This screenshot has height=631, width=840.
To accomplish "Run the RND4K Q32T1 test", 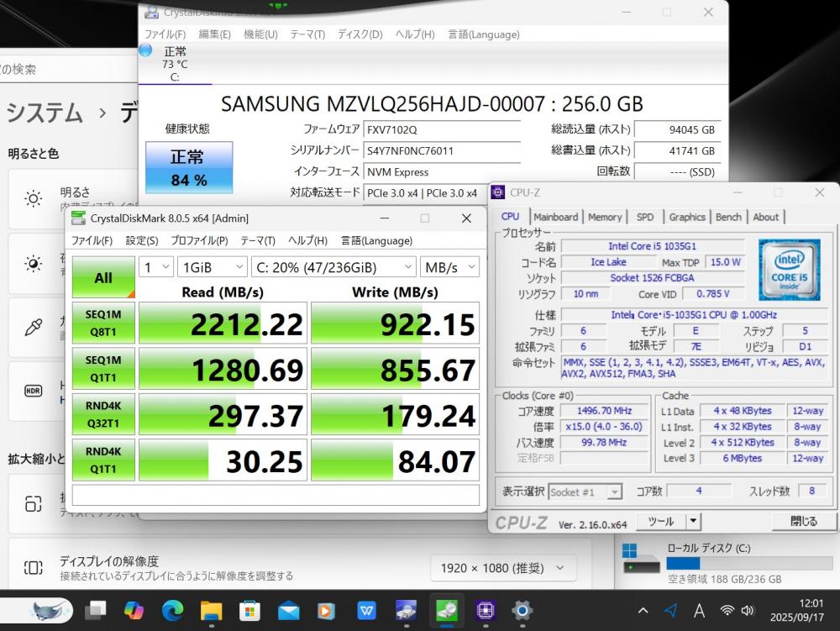I will pyautogui.click(x=103, y=414).
